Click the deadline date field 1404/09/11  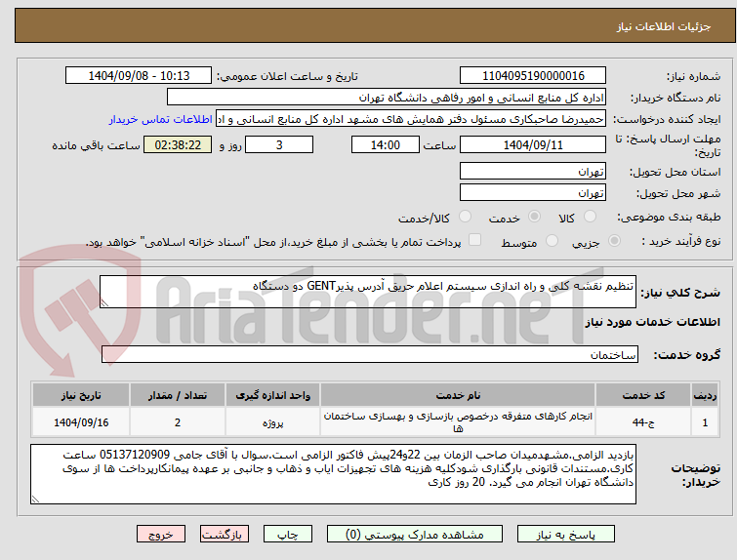point(533,144)
